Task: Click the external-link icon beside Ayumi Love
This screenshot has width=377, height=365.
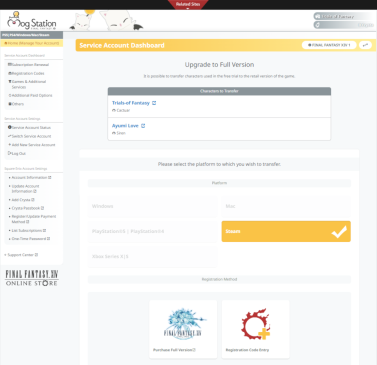Action: pyautogui.click(x=143, y=126)
